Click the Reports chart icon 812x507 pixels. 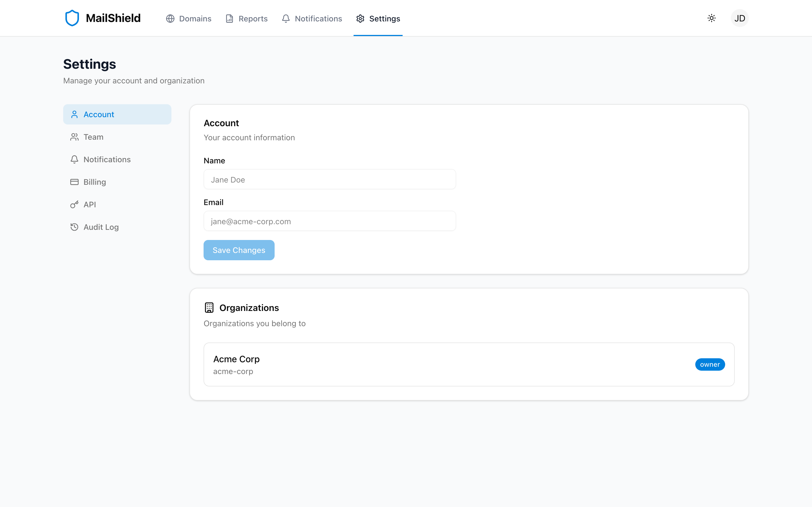point(229,19)
